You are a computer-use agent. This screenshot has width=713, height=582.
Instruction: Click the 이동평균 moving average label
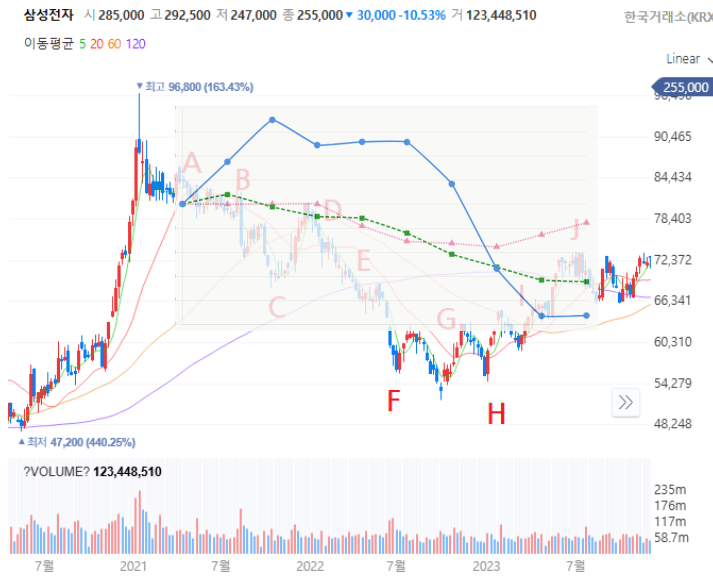(49, 44)
